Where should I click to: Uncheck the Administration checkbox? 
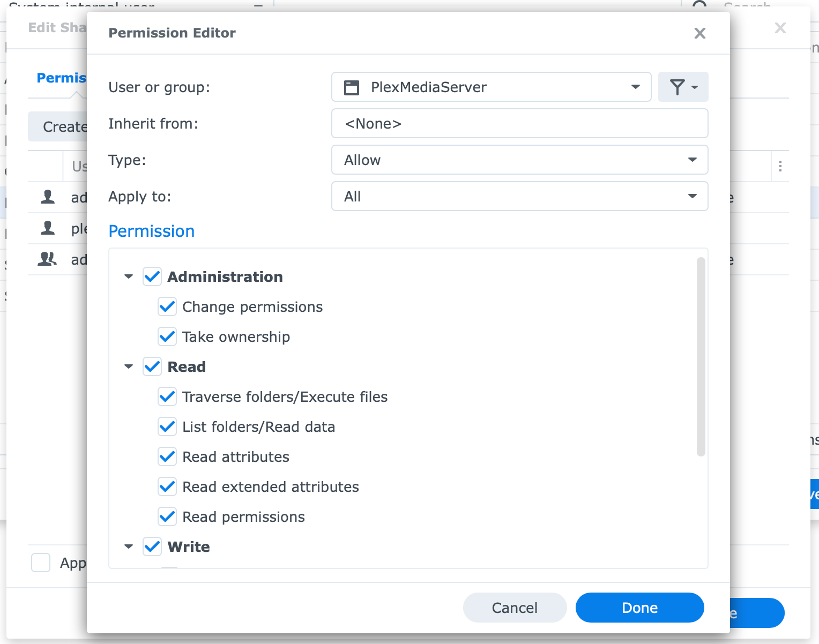click(152, 276)
